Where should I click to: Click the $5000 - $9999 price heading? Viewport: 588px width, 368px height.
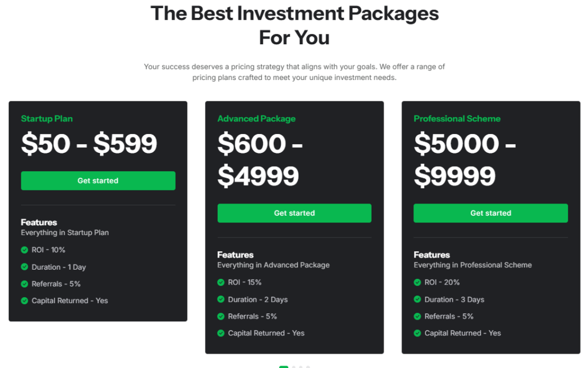(x=465, y=160)
